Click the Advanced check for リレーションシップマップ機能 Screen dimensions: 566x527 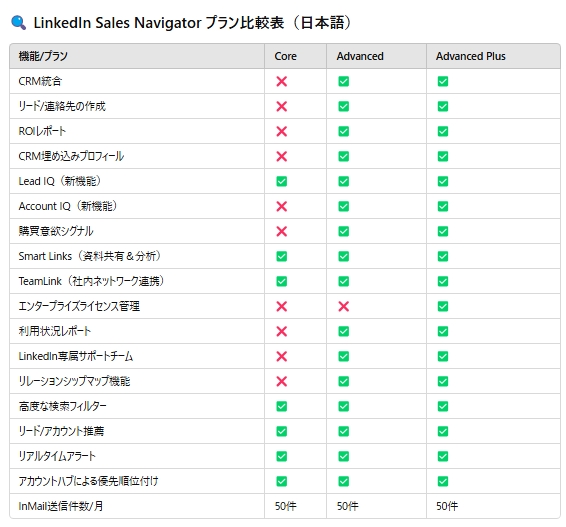point(344,381)
